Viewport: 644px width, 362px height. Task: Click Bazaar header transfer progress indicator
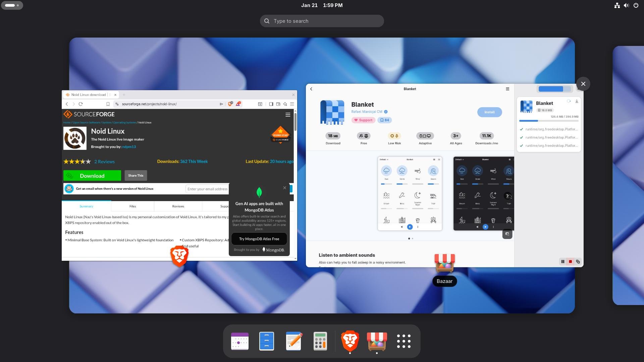point(554,89)
